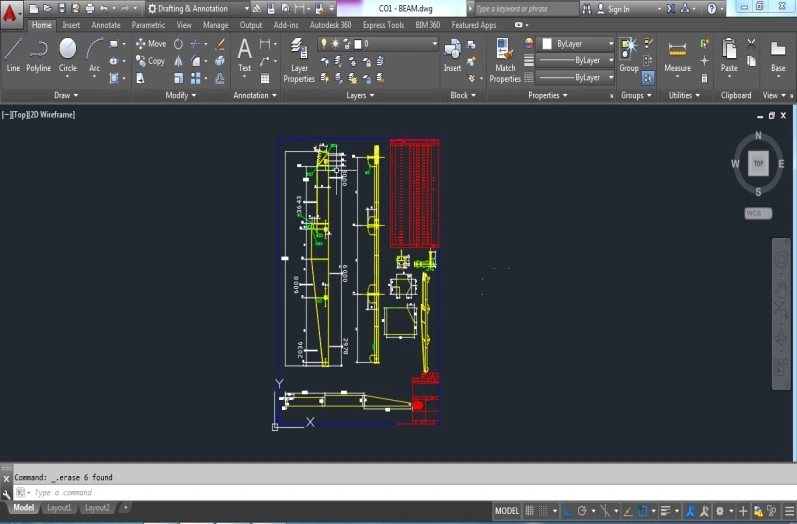Open the object color ByLayer dropdown

(577, 44)
